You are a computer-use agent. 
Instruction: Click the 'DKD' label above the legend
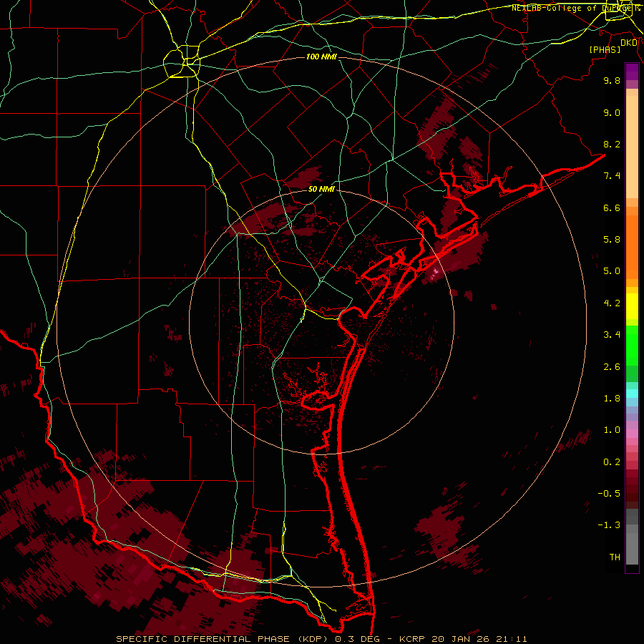629,43
